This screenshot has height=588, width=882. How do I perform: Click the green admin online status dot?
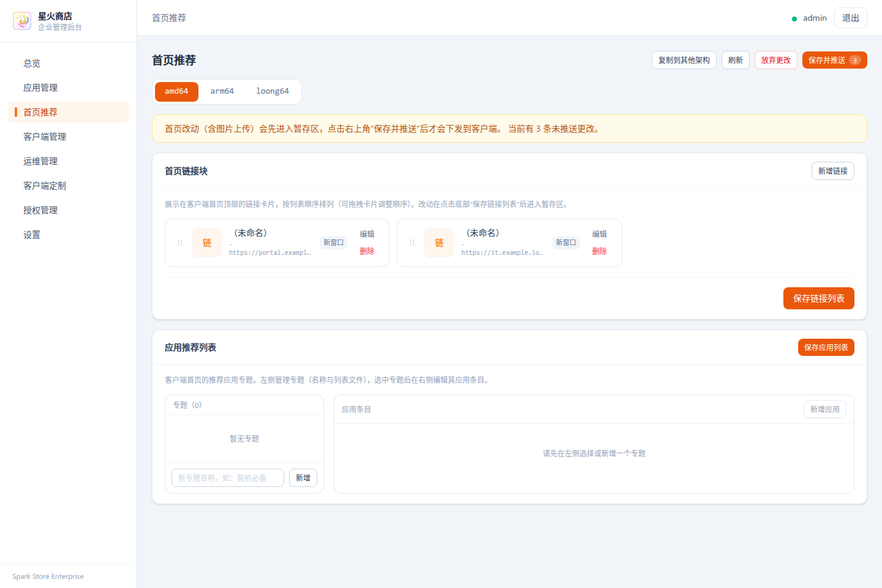point(794,19)
